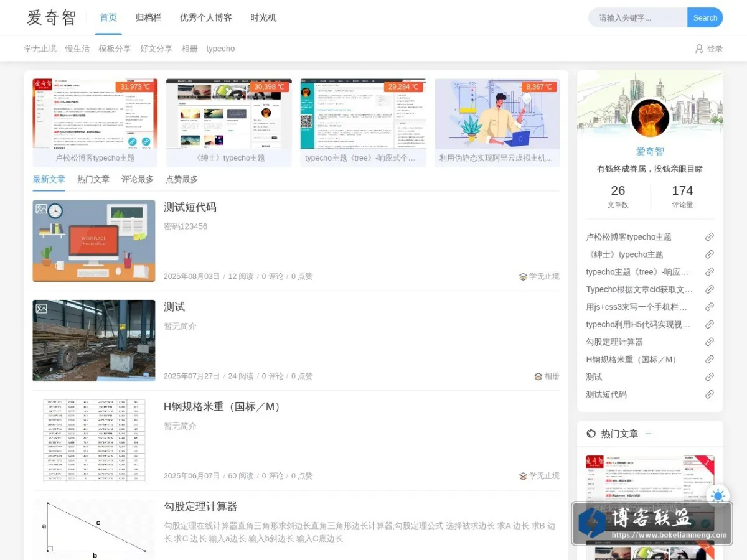Click 爱奇智 profile name in sidebar

click(650, 151)
